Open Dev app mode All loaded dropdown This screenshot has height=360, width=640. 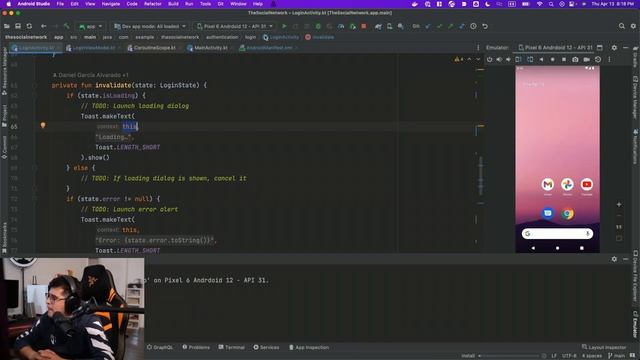pos(150,26)
